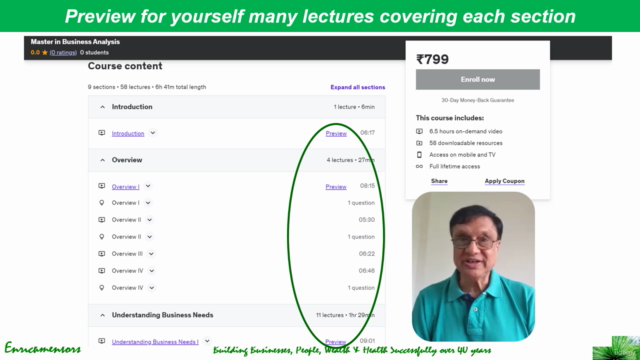Expand chevron beside Overview I quiz
The width and height of the screenshot is (640, 360).
pos(148,203)
